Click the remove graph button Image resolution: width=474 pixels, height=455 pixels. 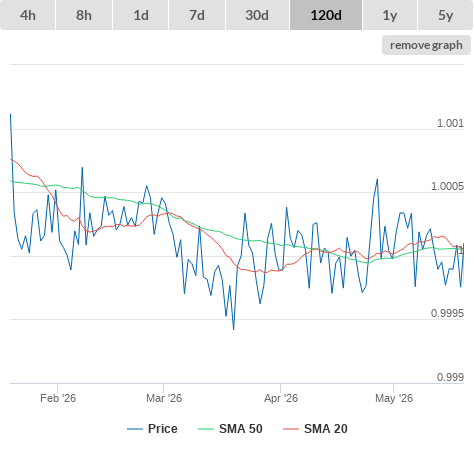coord(426,45)
